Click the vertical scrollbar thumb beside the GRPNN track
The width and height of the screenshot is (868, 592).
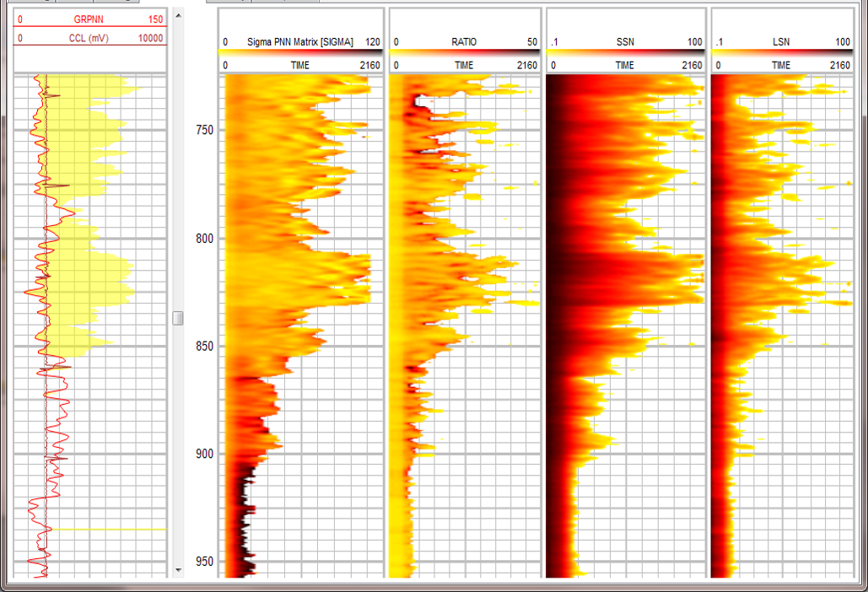click(x=178, y=318)
